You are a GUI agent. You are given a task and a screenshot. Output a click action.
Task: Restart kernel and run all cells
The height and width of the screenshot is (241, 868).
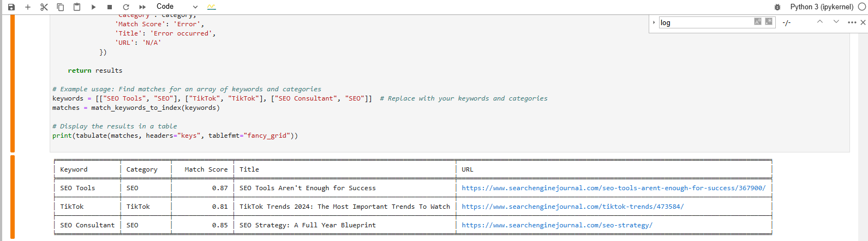pos(142,7)
